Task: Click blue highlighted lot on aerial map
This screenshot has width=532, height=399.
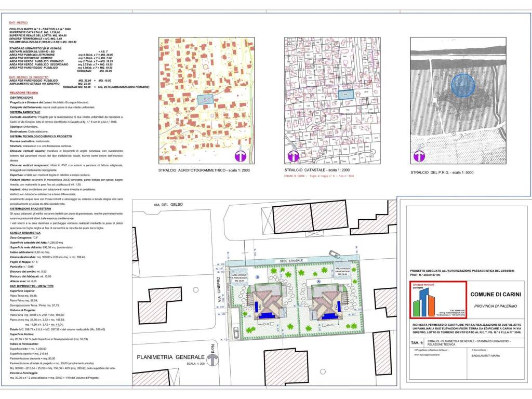Action: (206, 99)
